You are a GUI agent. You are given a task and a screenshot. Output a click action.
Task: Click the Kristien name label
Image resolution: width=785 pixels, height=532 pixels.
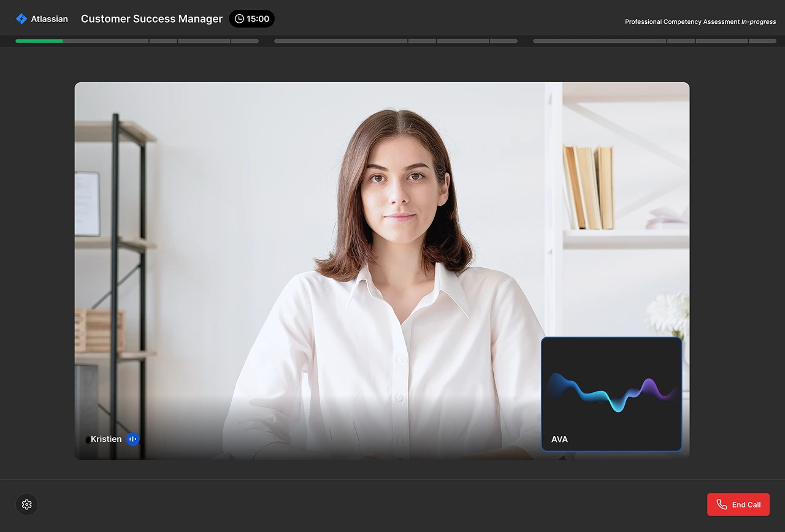[x=105, y=439]
